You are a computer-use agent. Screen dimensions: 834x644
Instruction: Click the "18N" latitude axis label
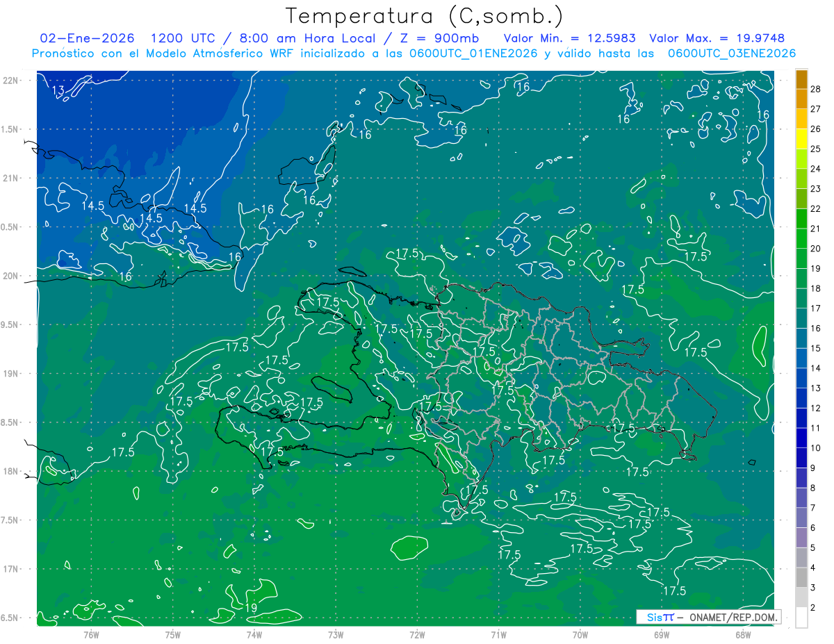point(12,471)
